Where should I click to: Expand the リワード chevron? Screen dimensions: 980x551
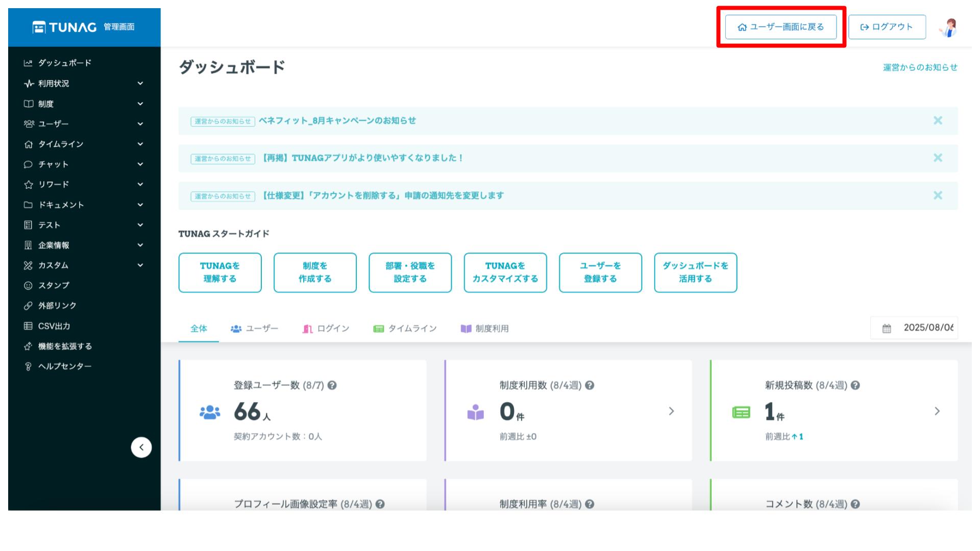click(140, 184)
